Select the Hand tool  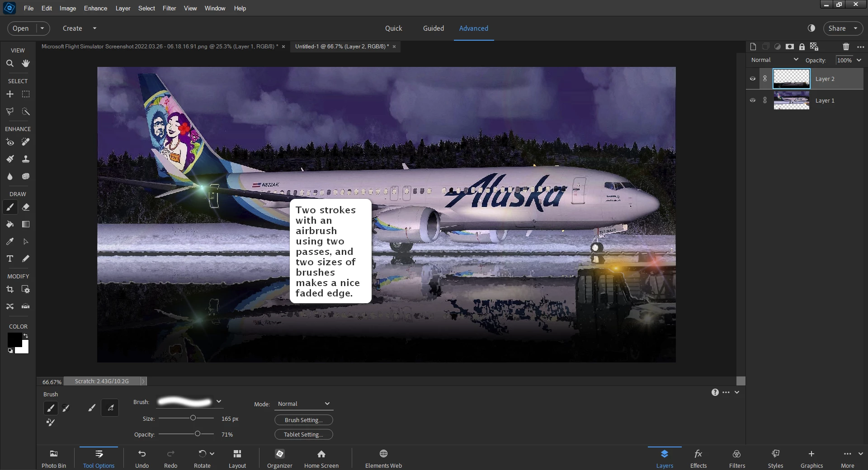26,63
